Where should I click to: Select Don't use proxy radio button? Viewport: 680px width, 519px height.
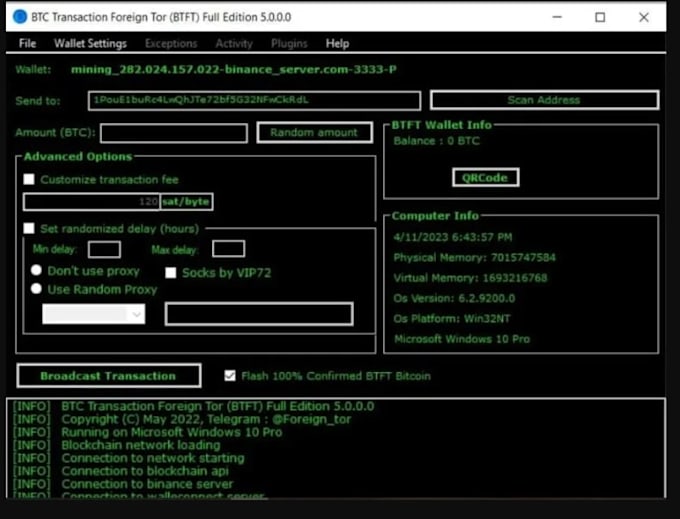(36, 270)
